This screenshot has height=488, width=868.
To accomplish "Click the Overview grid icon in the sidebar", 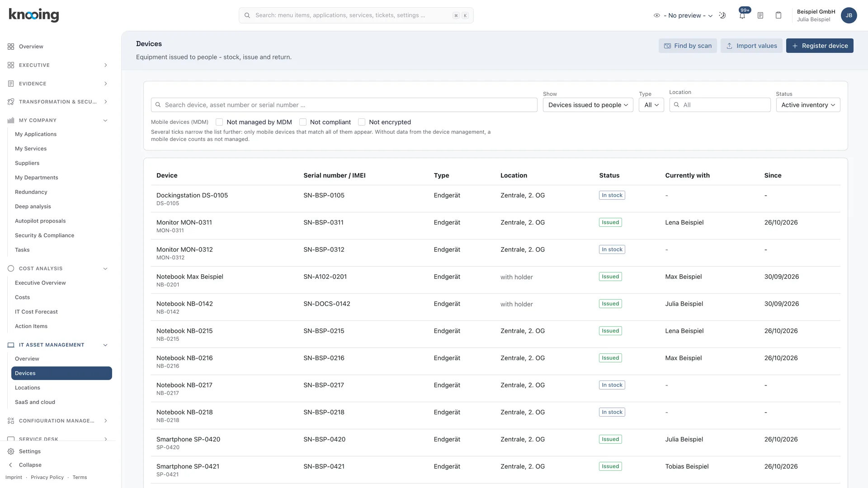I will 11,47.
